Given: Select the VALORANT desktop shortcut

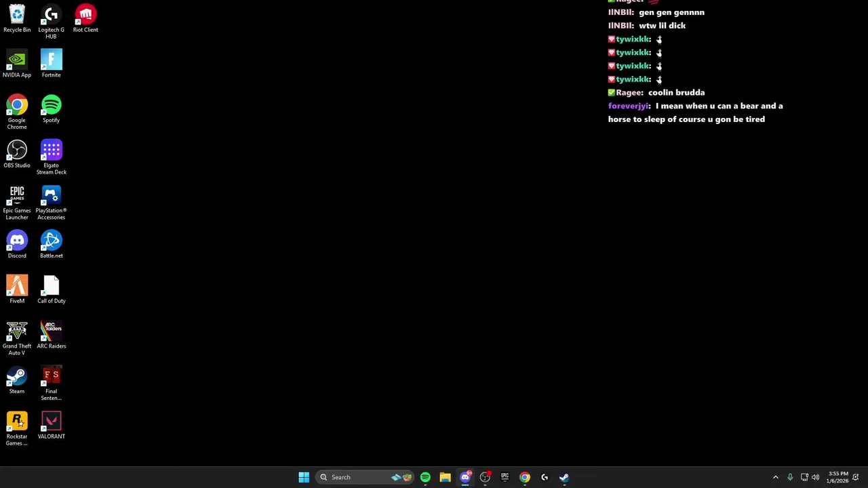Looking at the screenshot, I should tap(51, 426).
